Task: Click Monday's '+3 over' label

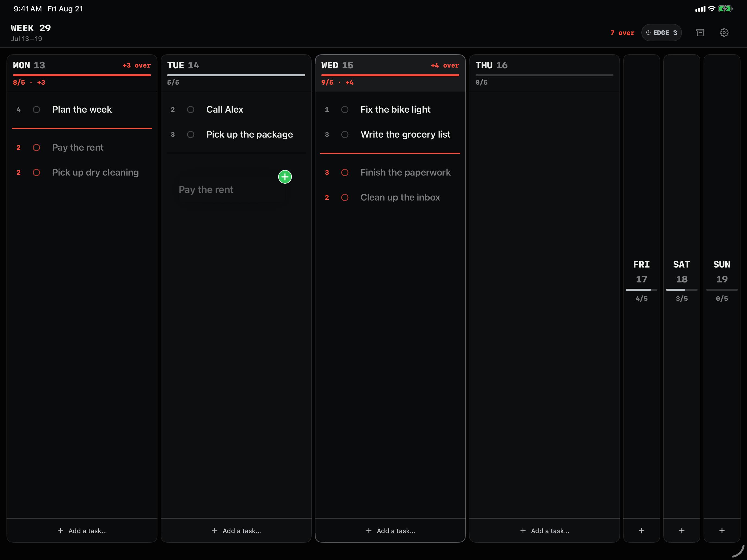Action: [137, 65]
